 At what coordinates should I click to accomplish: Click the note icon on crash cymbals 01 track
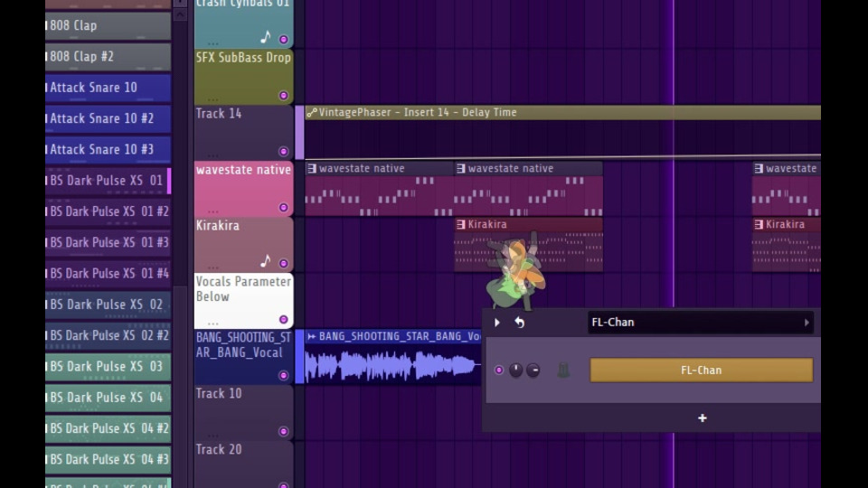pos(266,37)
